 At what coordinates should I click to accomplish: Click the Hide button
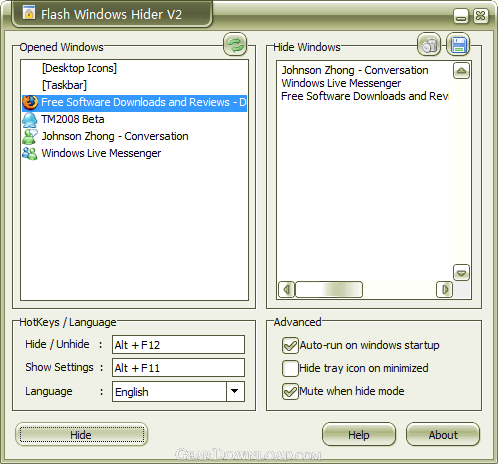tap(81, 435)
